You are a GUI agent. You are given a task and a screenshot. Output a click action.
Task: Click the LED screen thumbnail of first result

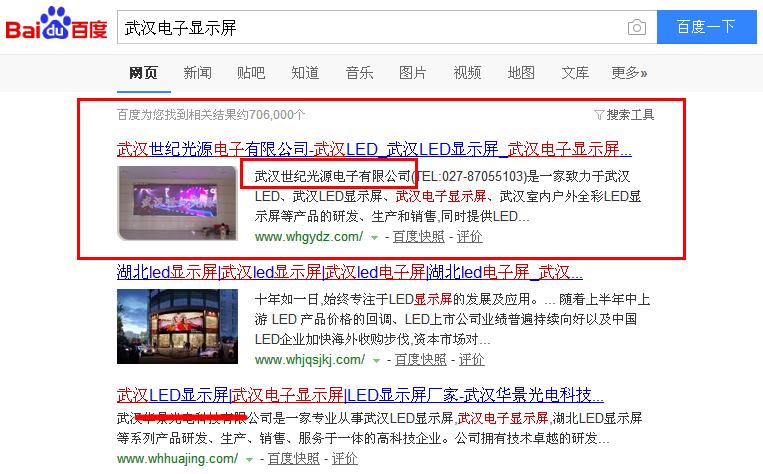point(177,203)
